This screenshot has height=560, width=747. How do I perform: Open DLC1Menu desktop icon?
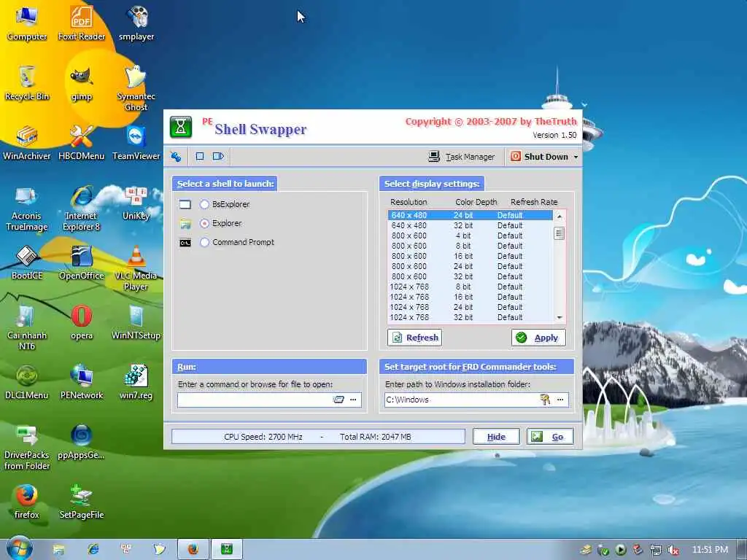[x=27, y=382]
